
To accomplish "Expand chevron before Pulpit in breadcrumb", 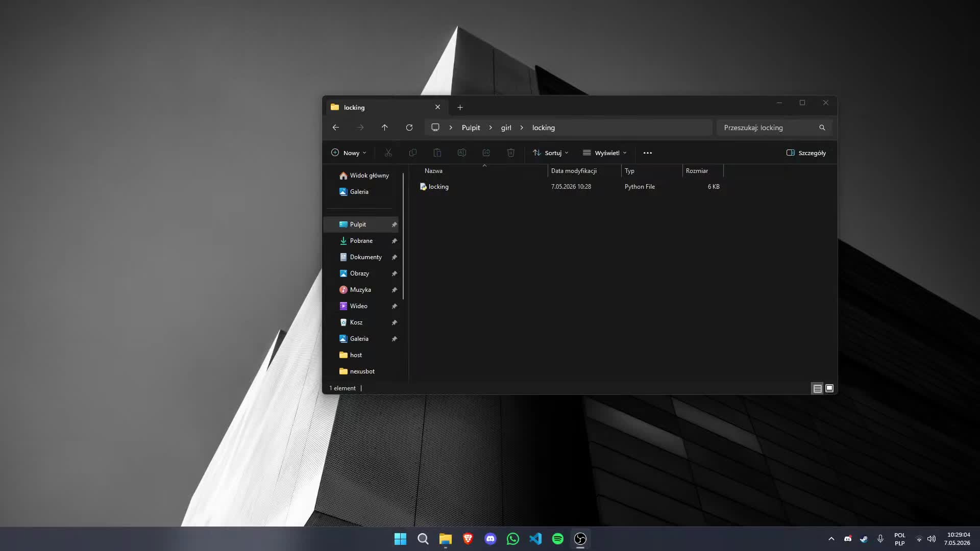I will coord(451,128).
